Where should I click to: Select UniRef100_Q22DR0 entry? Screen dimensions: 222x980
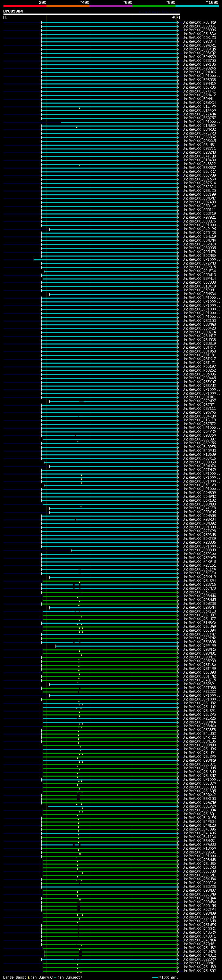tap(199, 959)
